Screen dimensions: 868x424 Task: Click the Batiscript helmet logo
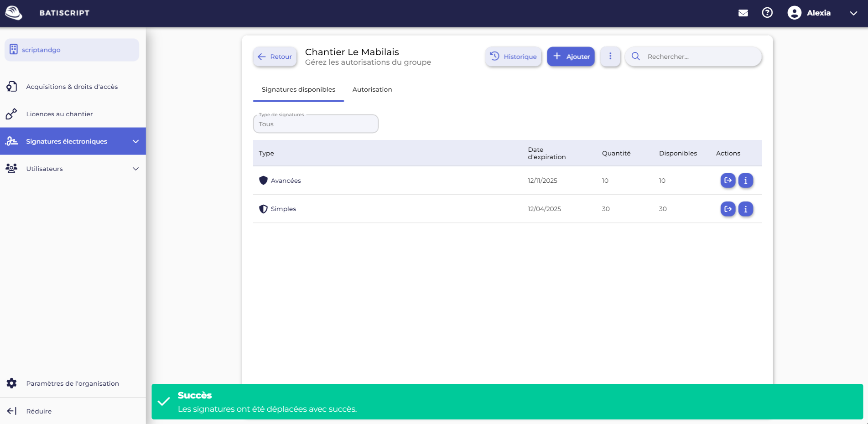point(14,13)
